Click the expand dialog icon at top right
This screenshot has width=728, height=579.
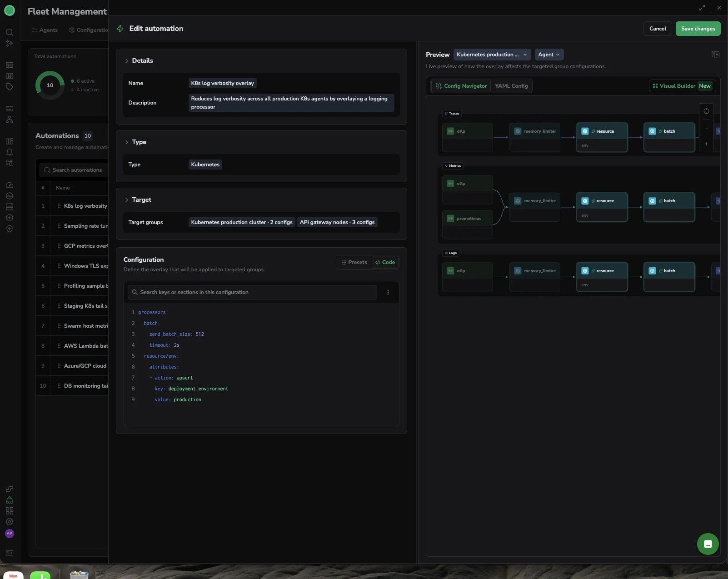click(x=702, y=8)
